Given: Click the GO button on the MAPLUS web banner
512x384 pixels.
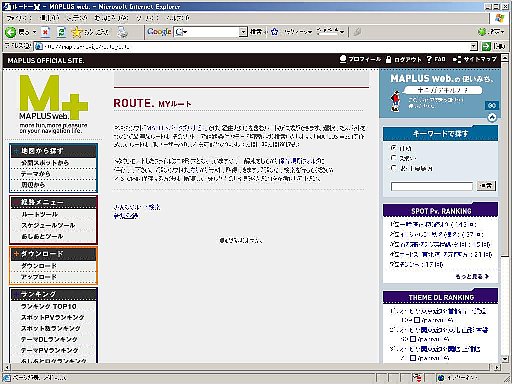Looking at the screenshot, I should 492,105.
